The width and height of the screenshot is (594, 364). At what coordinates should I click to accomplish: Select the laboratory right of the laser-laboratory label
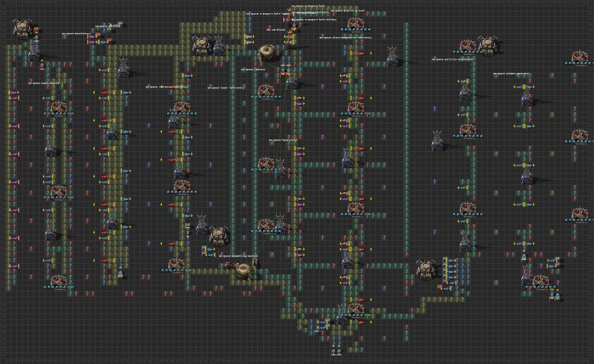point(266,91)
